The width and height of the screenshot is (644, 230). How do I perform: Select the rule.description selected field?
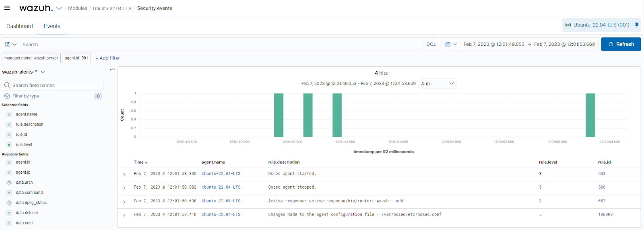[x=30, y=125]
